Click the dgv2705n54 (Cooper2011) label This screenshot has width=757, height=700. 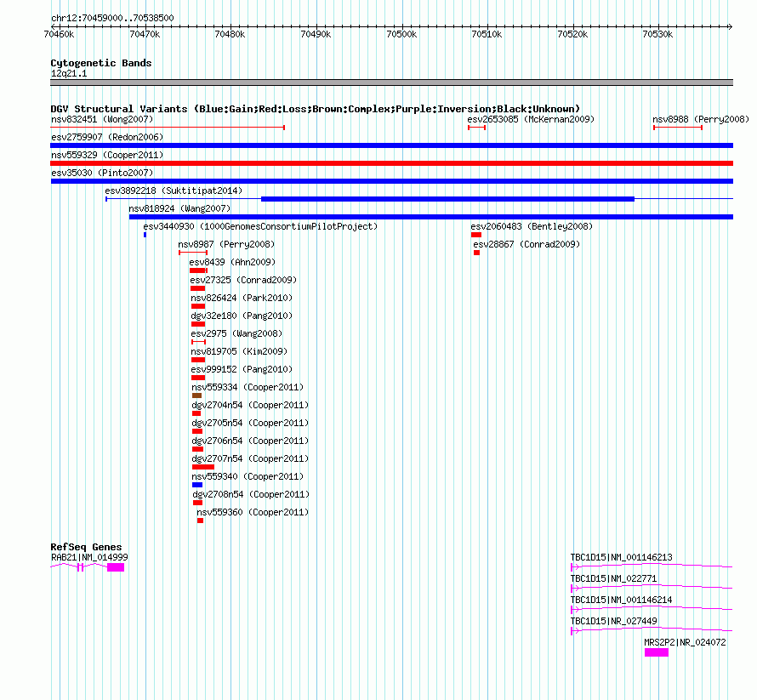point(250,423)
